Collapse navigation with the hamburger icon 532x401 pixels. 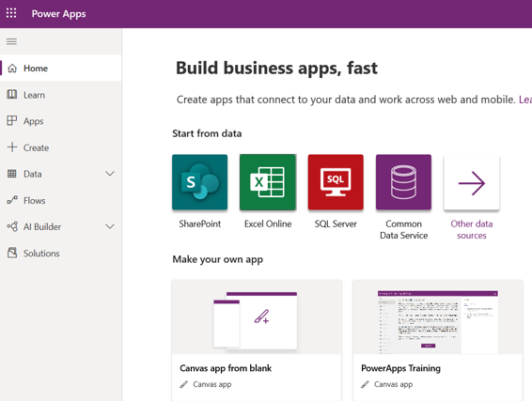coord(11,41)
